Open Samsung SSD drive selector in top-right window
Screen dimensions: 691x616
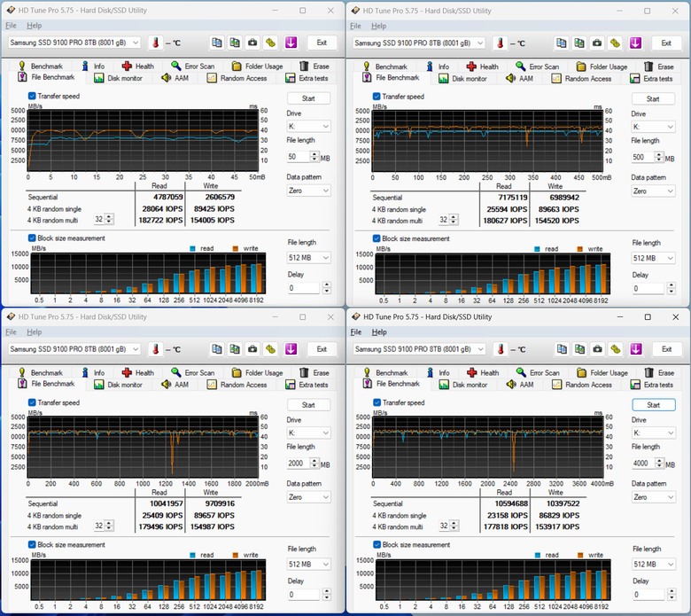(419, 43)
